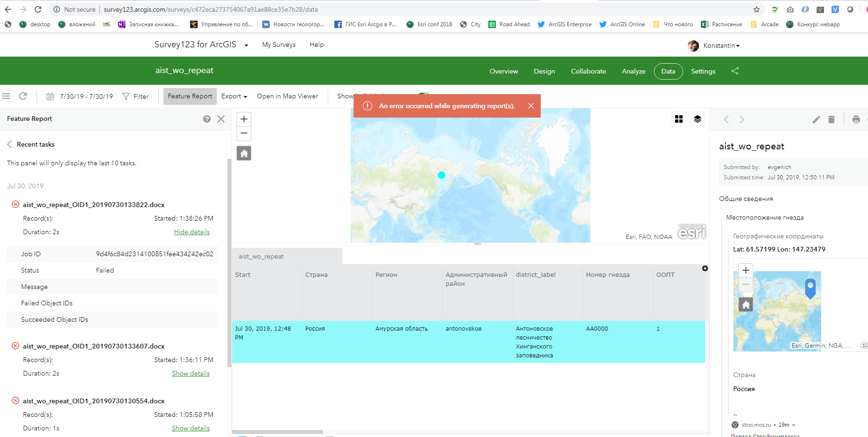Open the stroi.mos.ru notification chevron
868x437 pixels.
click(x=794, y=425)
